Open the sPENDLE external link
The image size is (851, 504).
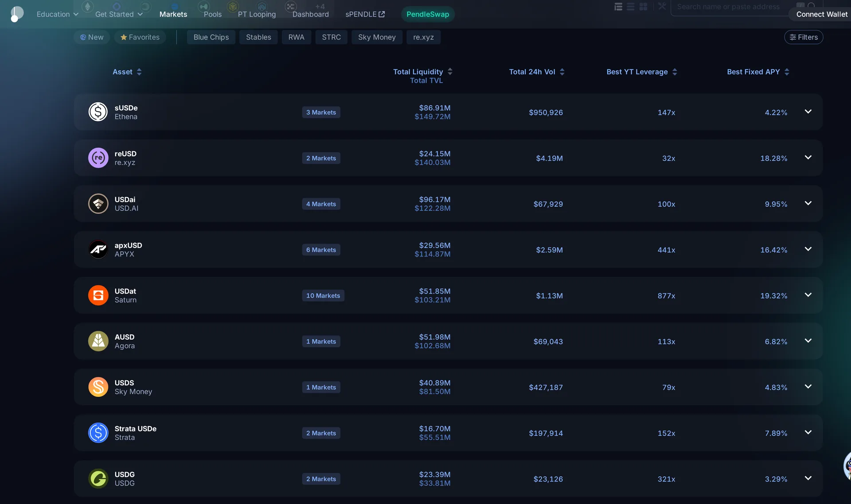click(x=365, y=14)
